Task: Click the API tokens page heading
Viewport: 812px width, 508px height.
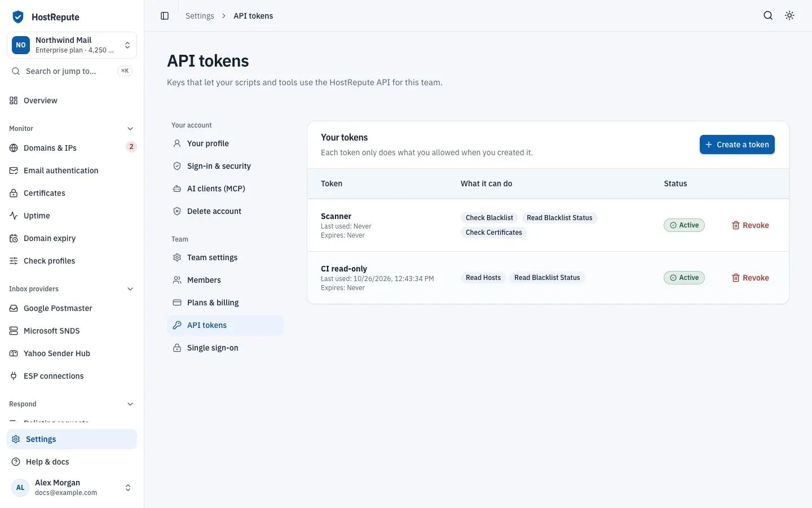Action: [208, 61]
